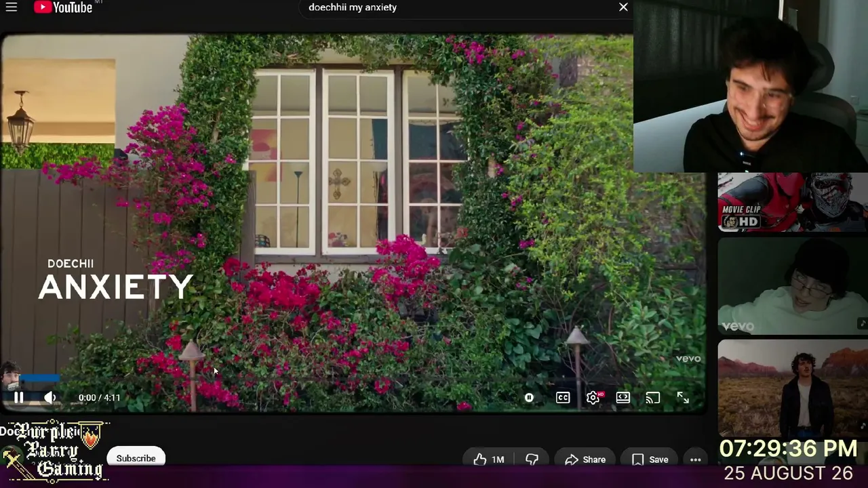Cast the video with the cast icon

[x=652, y=398]
